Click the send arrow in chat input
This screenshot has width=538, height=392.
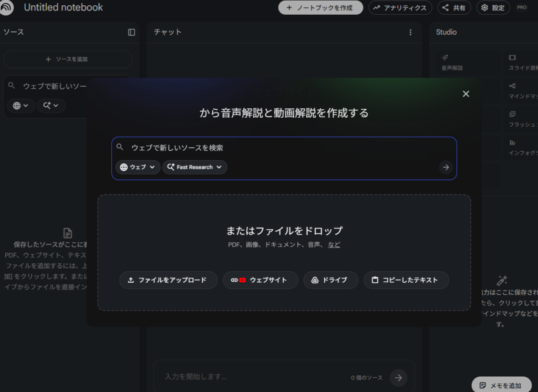pyautogui.click(x=398, y=377)
